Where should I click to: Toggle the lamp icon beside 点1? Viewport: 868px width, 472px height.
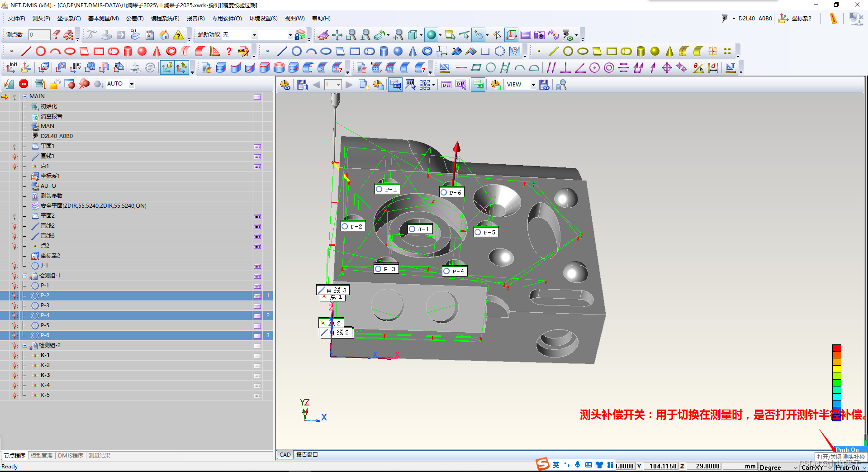pos(14,166)
